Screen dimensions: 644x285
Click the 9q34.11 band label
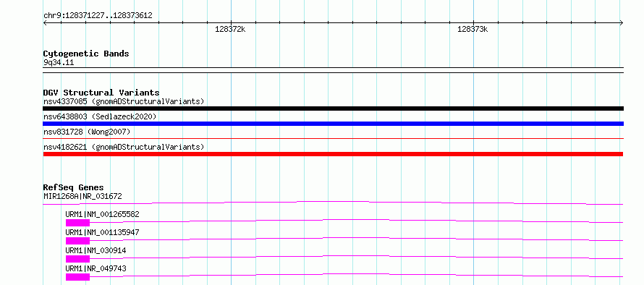(59, 63)
